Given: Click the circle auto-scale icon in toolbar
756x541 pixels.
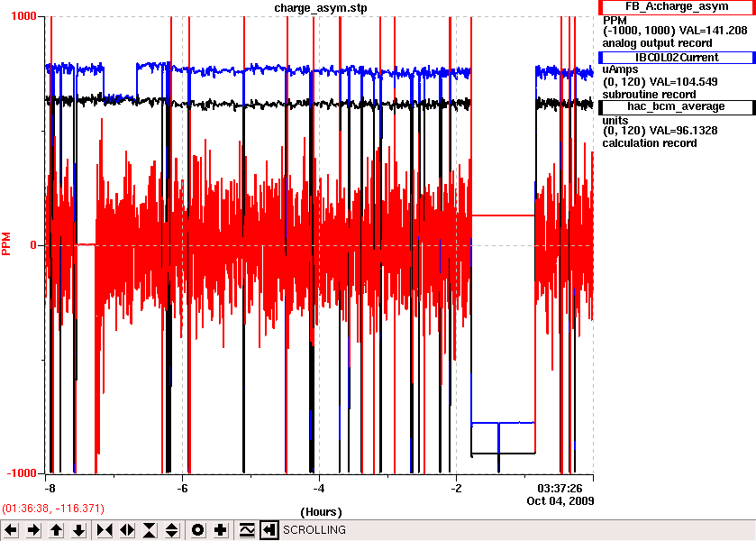Looking at the screenshot, I should tap(197, 530).
